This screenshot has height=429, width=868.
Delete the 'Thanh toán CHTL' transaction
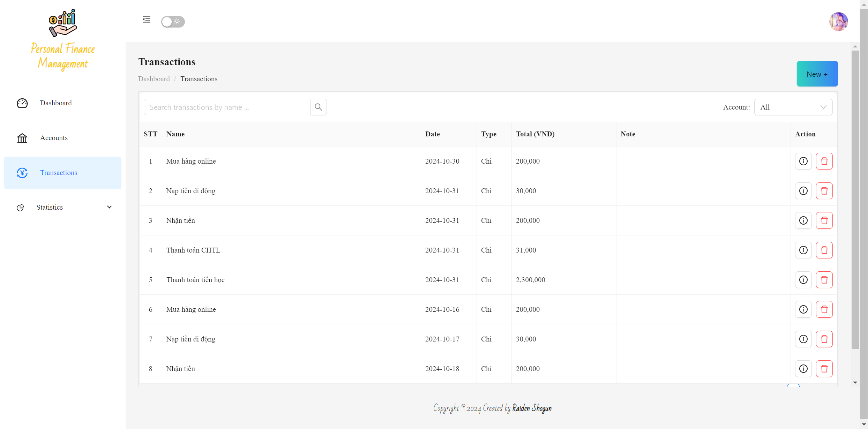click(824, 250)
